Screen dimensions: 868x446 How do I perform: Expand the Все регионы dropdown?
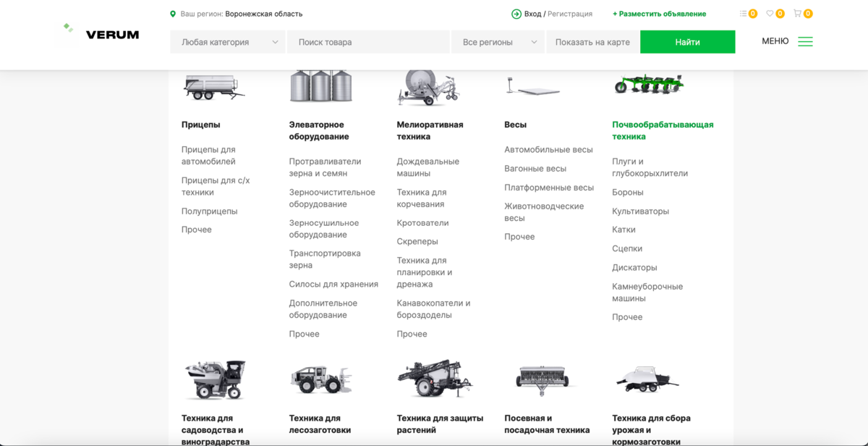497,42
